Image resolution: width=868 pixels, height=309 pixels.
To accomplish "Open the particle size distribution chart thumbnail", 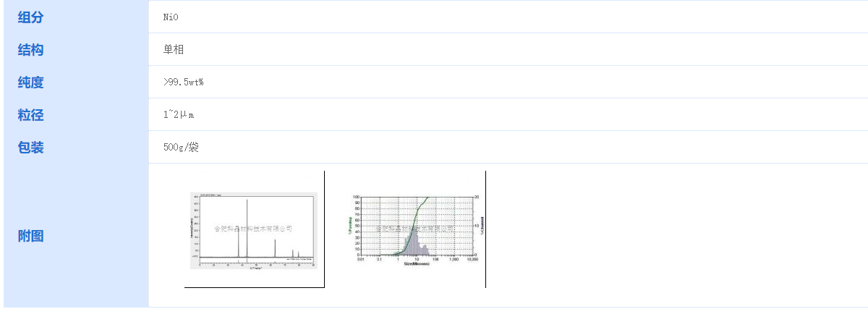I will click(415, 230).
